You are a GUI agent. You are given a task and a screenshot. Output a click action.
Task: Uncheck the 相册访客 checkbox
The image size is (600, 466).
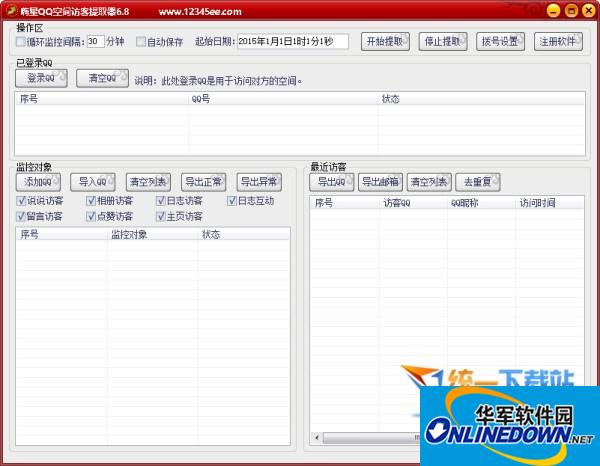pyautogui.click(x=91, y=200)
